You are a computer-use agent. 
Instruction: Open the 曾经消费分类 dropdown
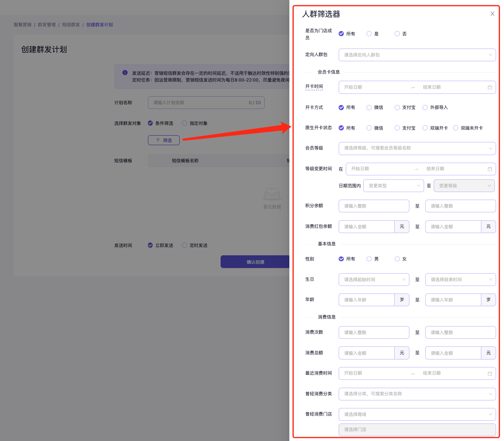(x=417, y=394)
